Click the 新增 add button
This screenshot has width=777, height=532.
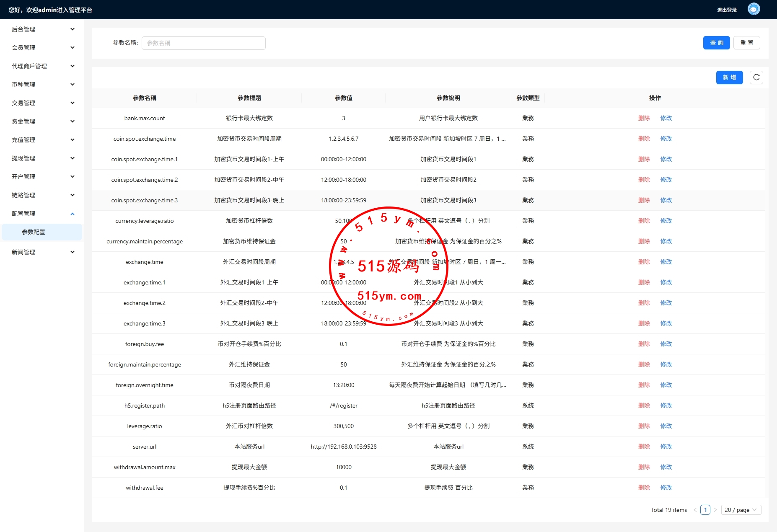[x=729, y=77]
